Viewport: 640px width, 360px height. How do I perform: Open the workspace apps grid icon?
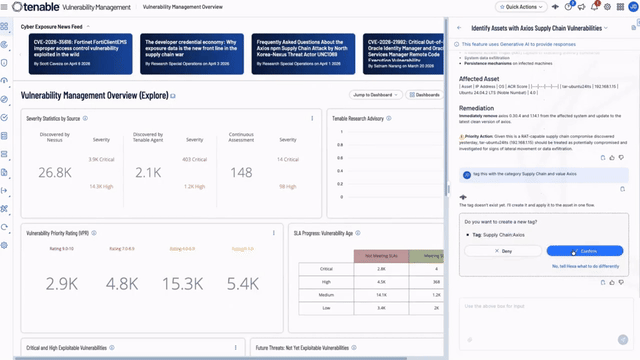coord(620,7)
